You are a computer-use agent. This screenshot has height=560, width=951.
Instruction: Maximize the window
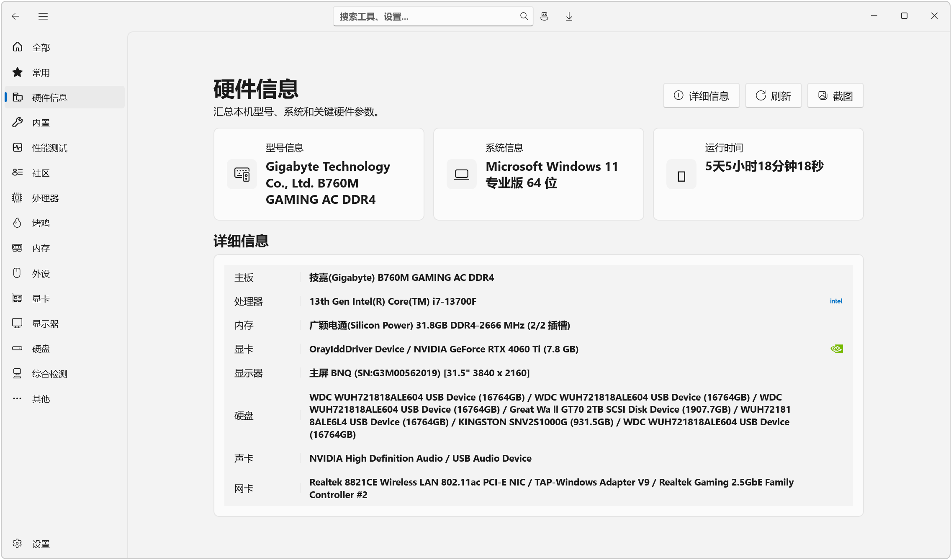pos(904,16)
